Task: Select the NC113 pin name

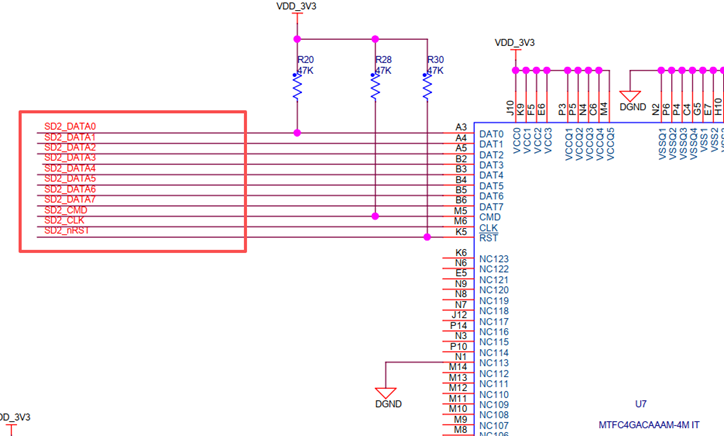Action: tap(494, 363)
